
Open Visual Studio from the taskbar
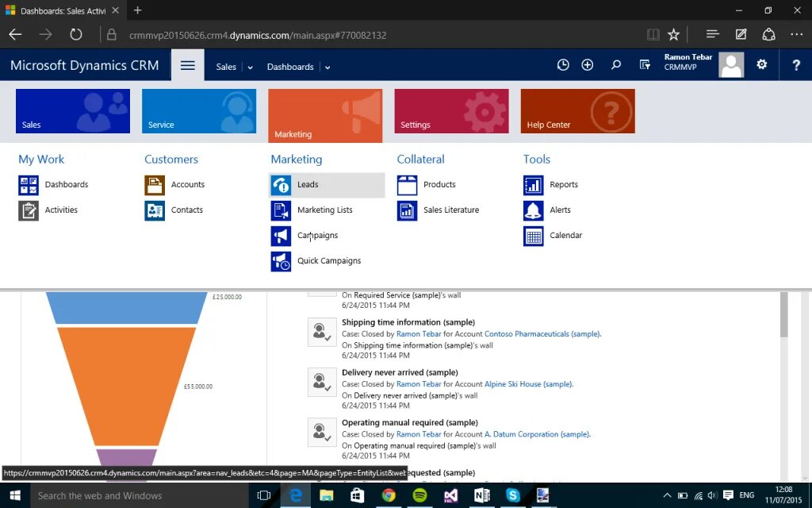(450, 495)
